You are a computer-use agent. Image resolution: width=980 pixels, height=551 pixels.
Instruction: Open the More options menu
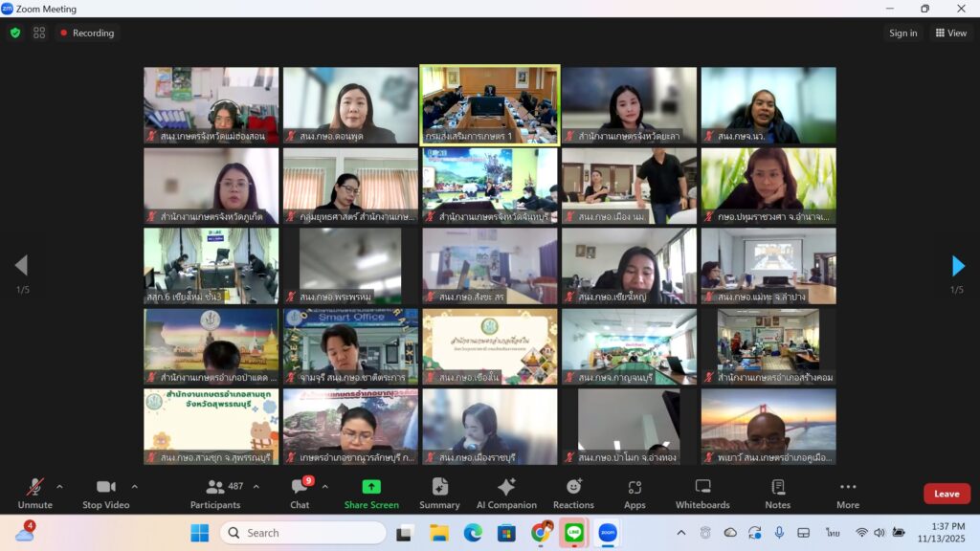pyautogui.click(x=847, y=493)
